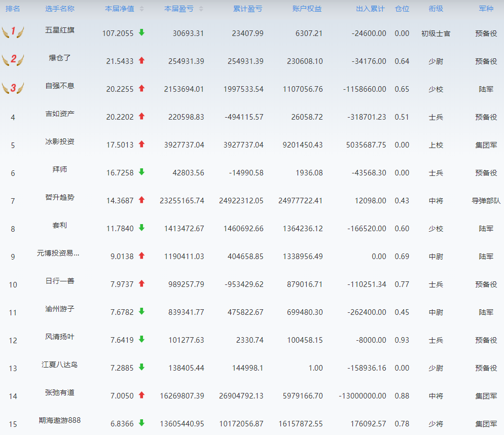
Task: Click red up arrow beside 14.3687
Action: pos(141,200)
